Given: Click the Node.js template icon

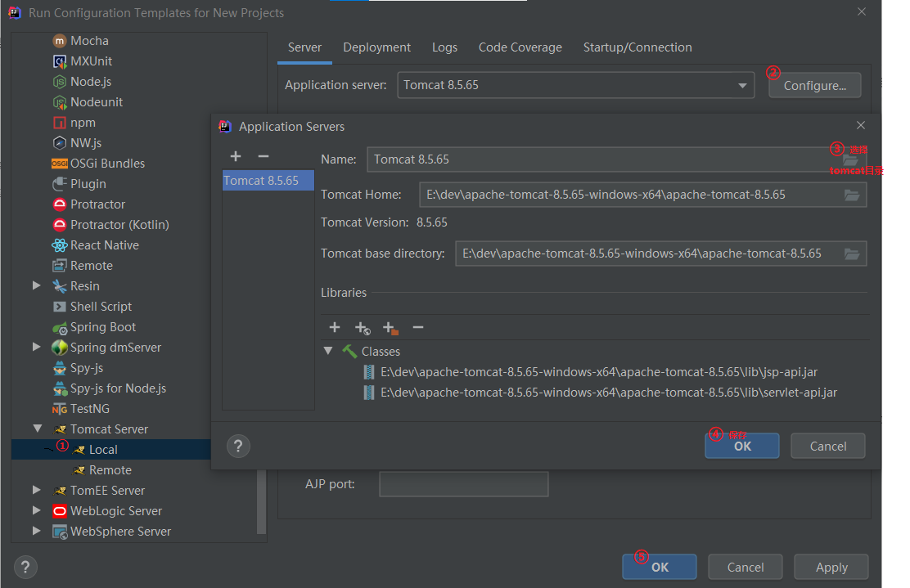Looking at the screenshot, I should click(x=59, y=82).
